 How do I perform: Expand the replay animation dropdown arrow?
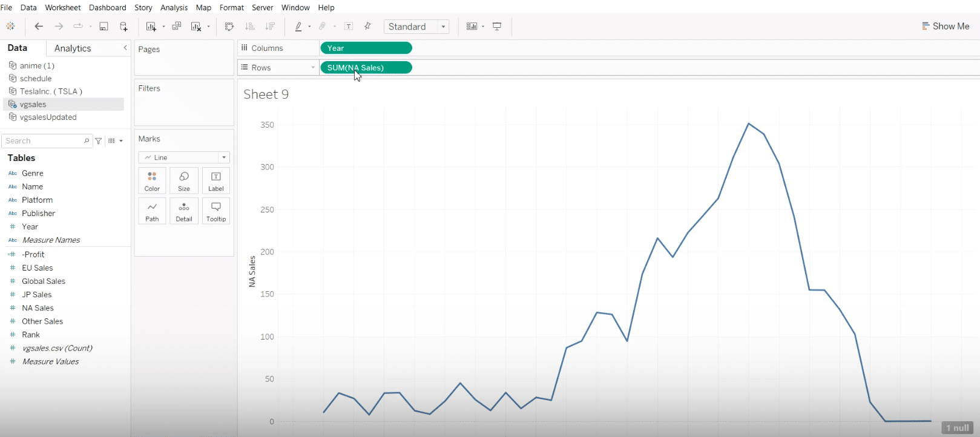pos(90,27)
